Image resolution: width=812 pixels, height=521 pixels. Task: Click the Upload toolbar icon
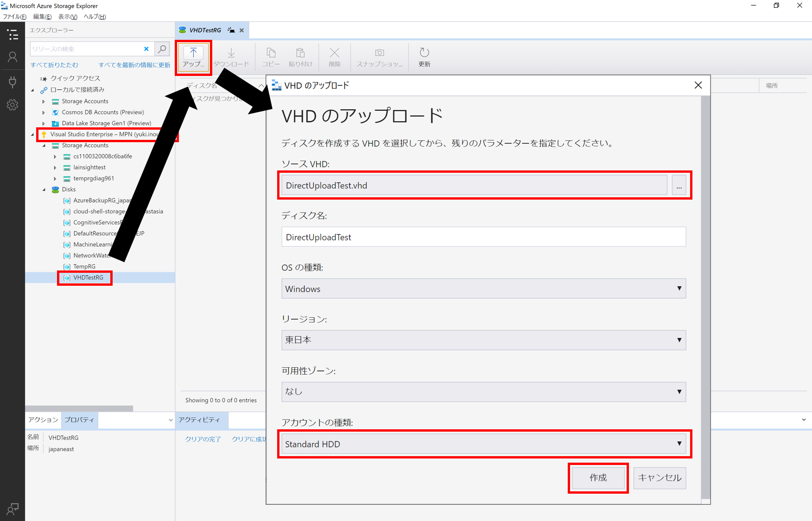click(193, 57)
